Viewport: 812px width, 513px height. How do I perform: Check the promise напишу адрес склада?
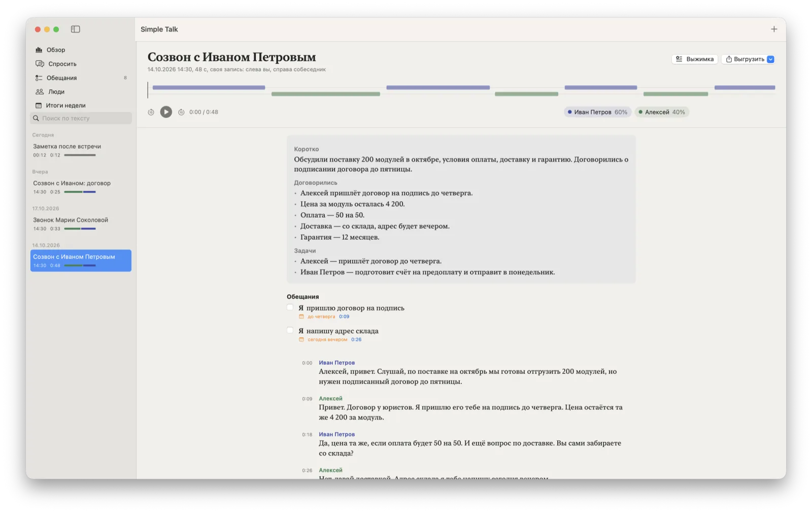tap(290, 330)
